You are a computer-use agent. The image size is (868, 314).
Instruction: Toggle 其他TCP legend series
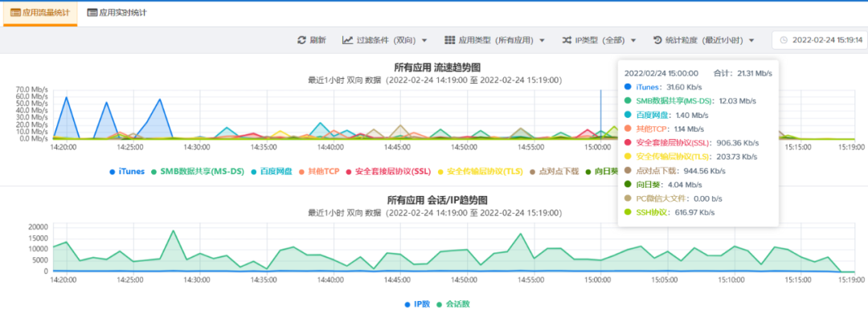tap(319, 171)
